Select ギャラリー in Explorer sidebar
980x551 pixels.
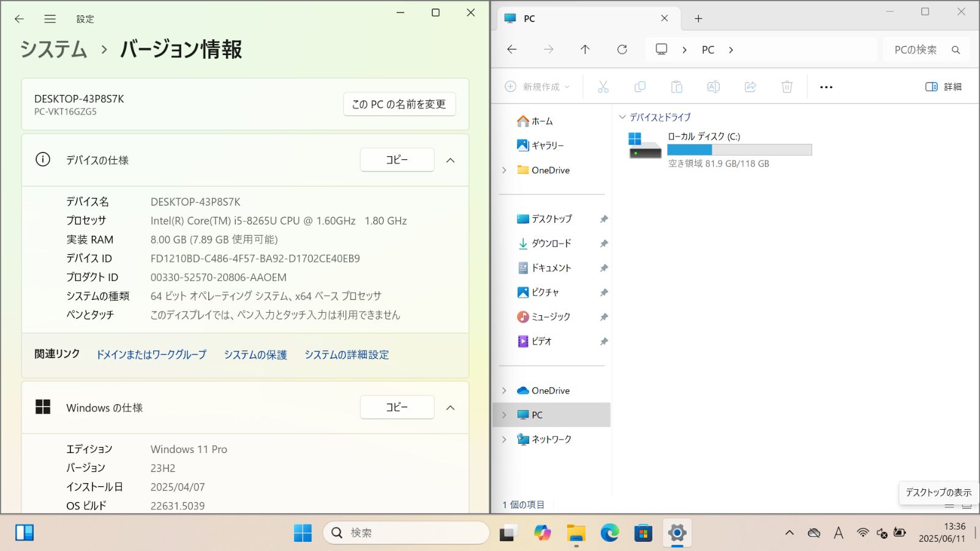click(x=540, y=146)
